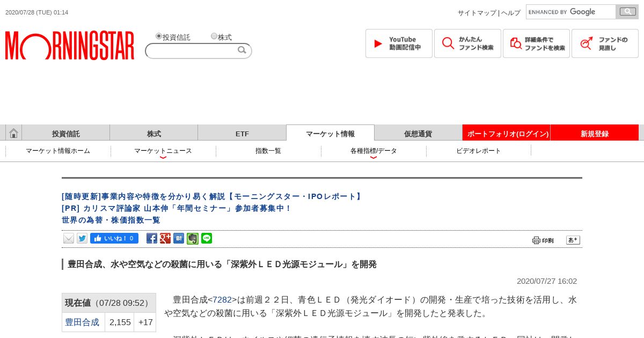The width and height of the screenshot is (644, 338).
Task: Select the 株式 radio button
Action: point(214,36)
